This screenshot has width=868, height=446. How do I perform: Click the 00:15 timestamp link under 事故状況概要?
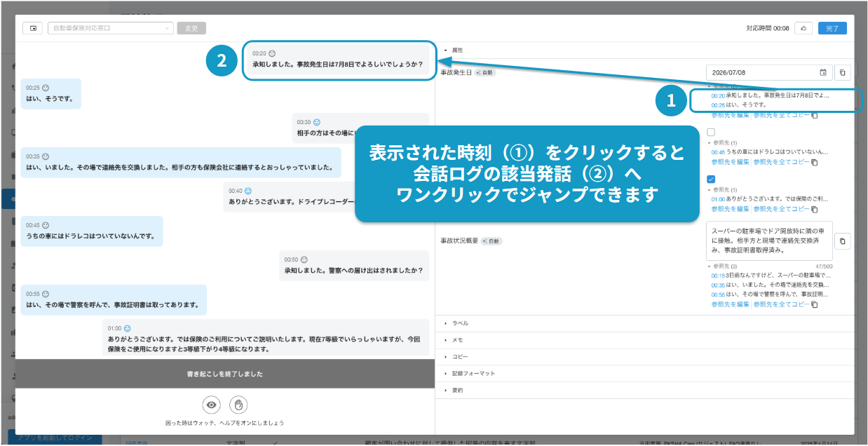pyautogui.click(x=718, y=276)
